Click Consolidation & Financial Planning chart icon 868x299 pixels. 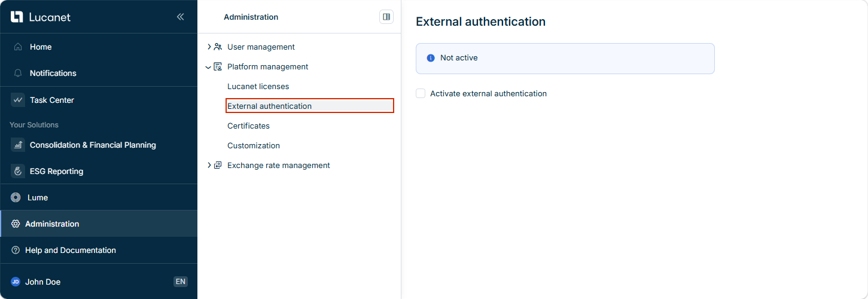click(18, 145)
